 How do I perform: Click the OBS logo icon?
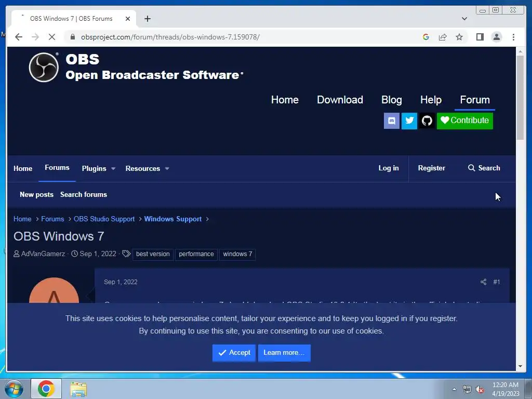pos(44,67)
